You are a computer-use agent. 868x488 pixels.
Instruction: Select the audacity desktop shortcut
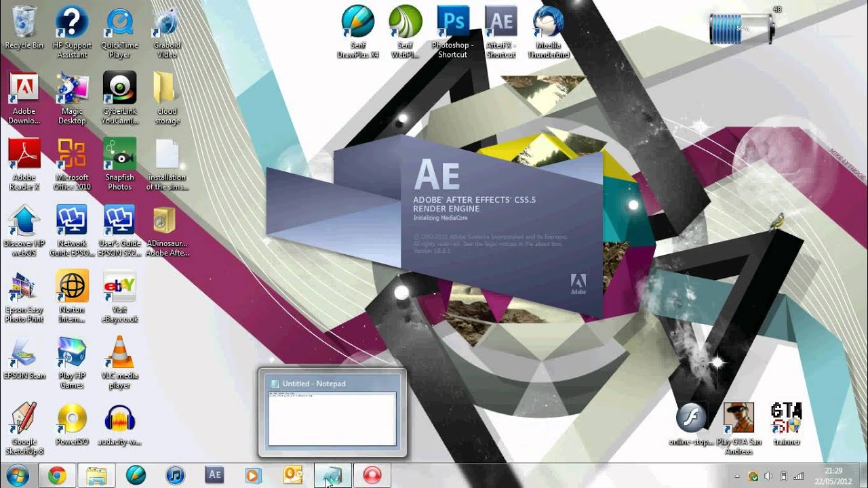119,424
